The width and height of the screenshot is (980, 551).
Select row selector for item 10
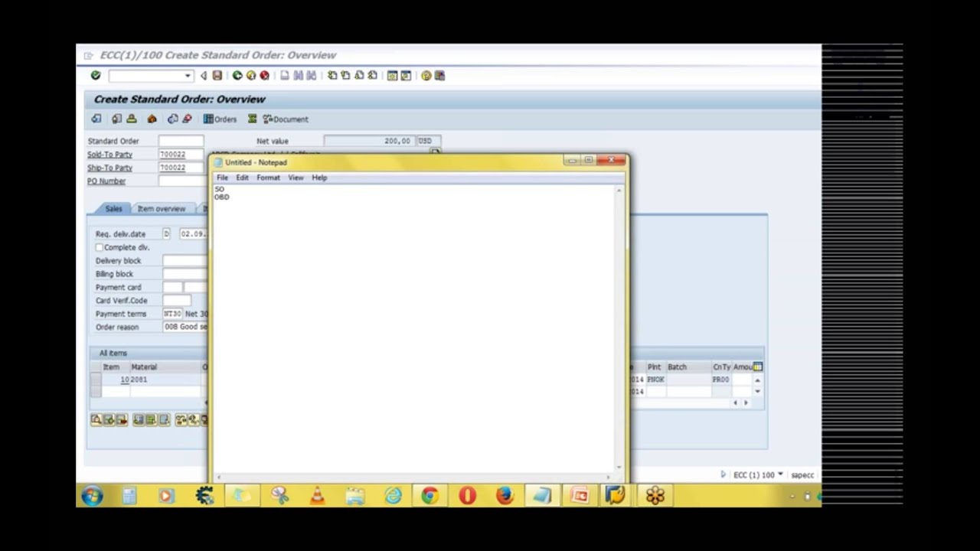click(96, 380)
